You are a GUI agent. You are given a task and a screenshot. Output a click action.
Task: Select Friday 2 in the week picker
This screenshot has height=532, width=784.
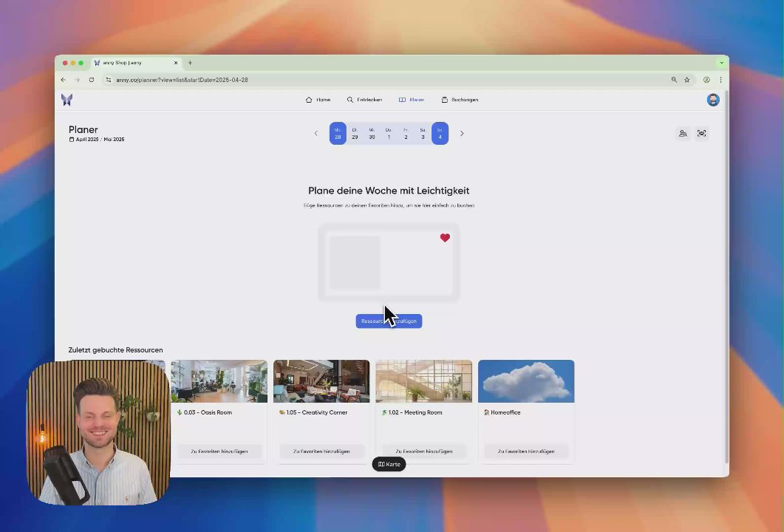[406, 134]
